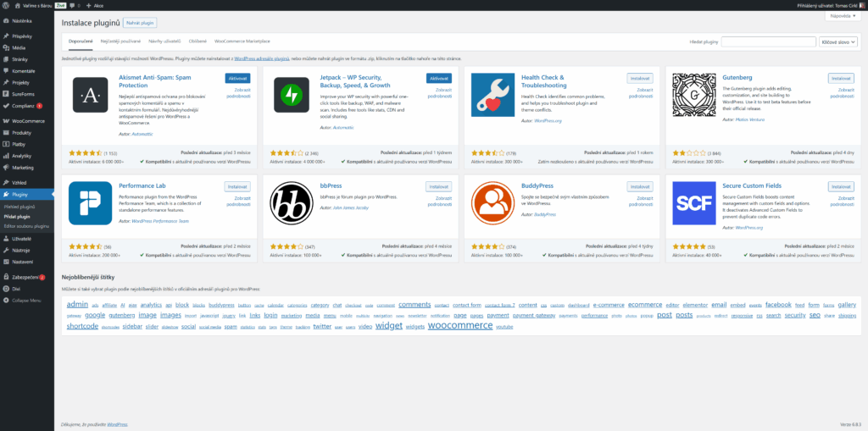Click the Secure Custom Fields SCF icon

[693, 203]
